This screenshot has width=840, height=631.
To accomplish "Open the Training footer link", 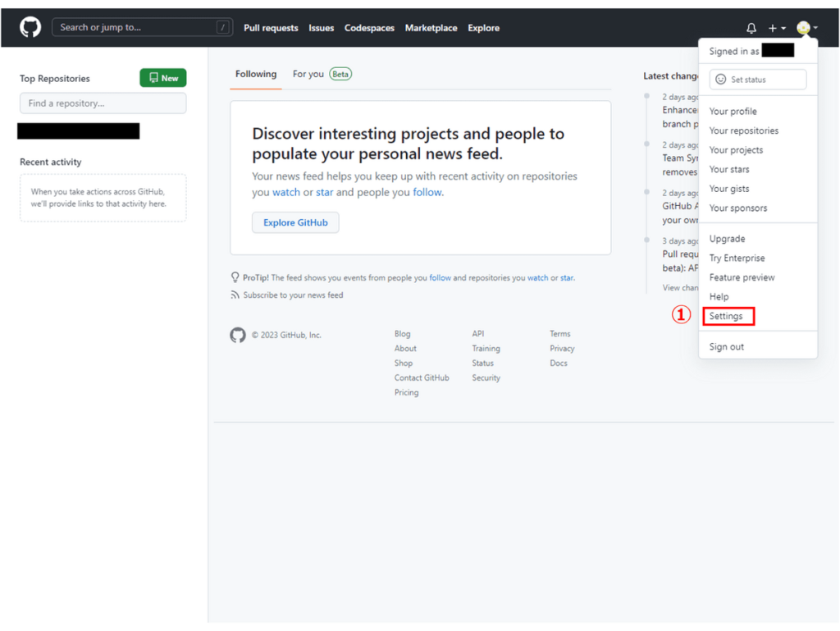I will coord(486,348).
